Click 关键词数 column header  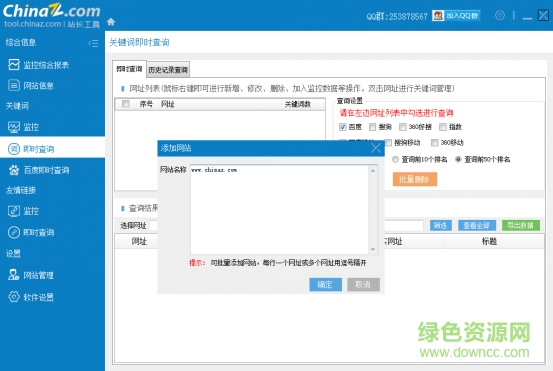pos(298,104)
